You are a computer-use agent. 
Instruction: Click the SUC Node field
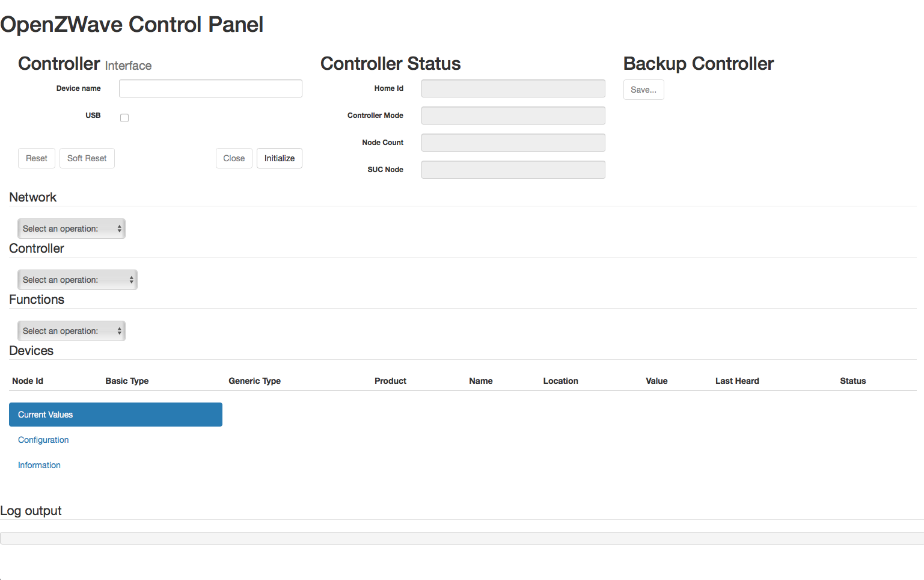pyautogui.click(x=513, y=170)
